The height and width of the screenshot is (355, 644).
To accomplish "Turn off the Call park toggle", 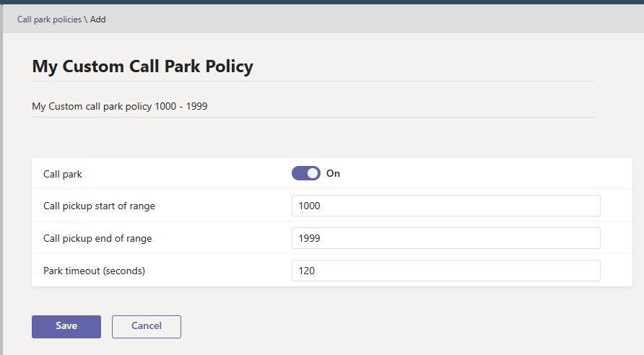I will 305,173.
